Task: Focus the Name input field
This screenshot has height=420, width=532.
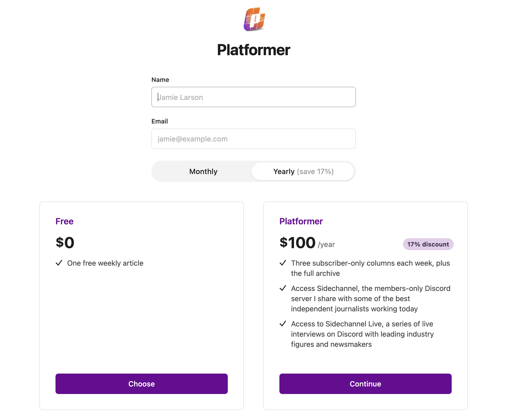Action: 253,97
